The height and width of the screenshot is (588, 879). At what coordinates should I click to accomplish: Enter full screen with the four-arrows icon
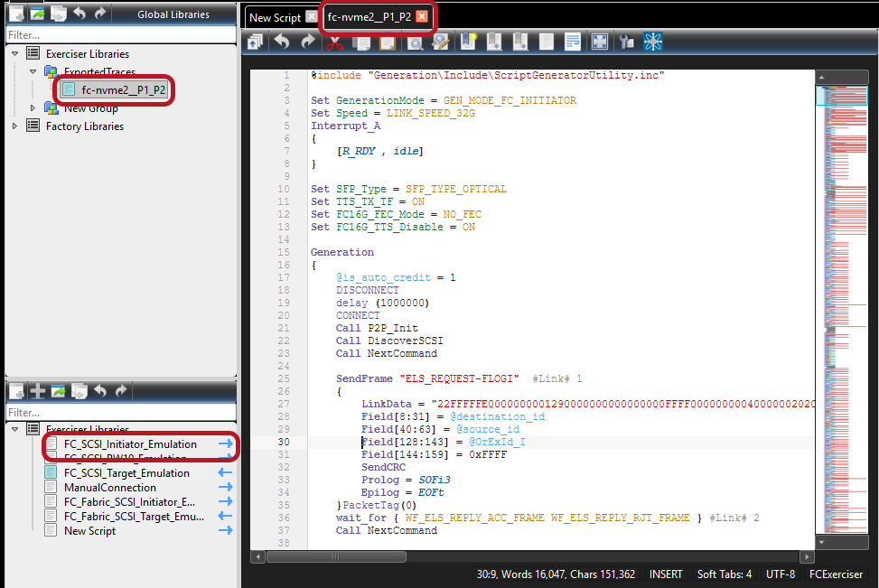click(x=600, y=42)
